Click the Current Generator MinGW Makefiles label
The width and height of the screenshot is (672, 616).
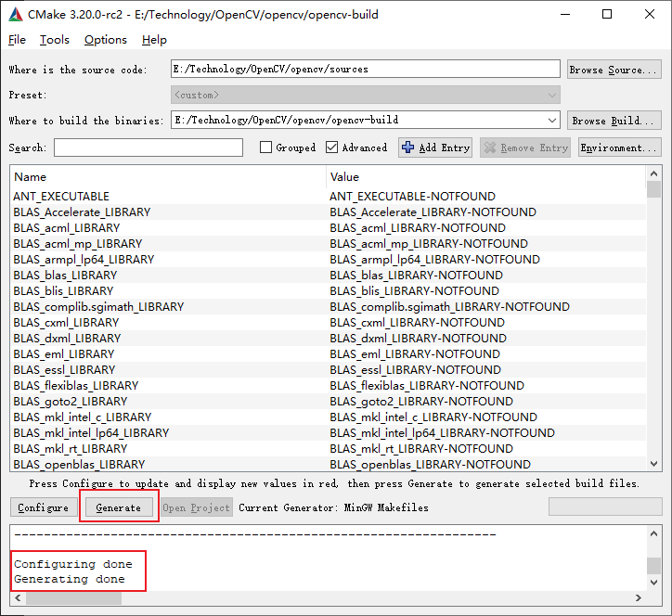point(333,507)
